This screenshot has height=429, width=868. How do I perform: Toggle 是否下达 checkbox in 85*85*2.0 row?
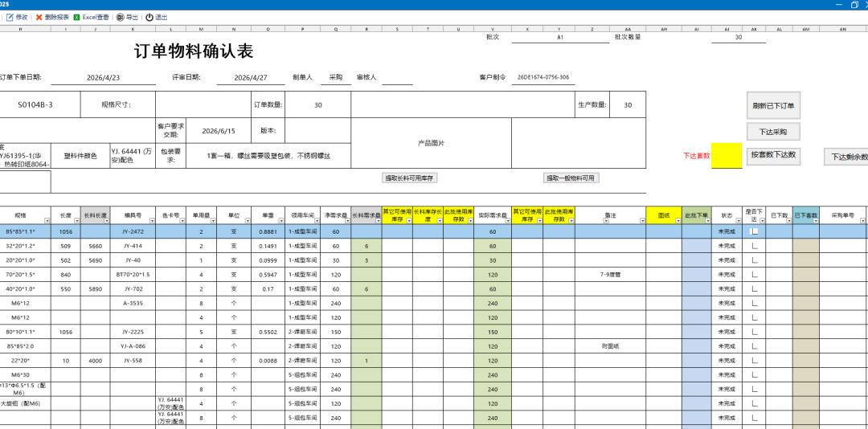point(753,346)
